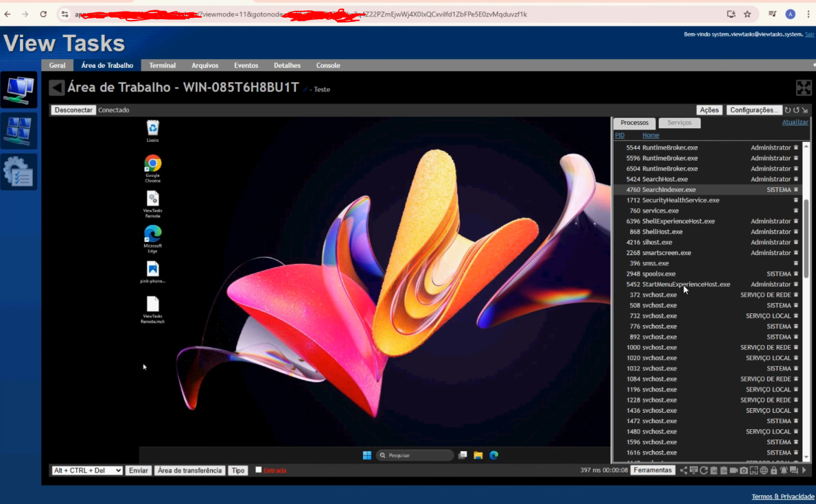Image resolution: width=816 pixels, height=504 pixels.
Task: Open the Configurações... menu button
Action: (x=754, y=110)
